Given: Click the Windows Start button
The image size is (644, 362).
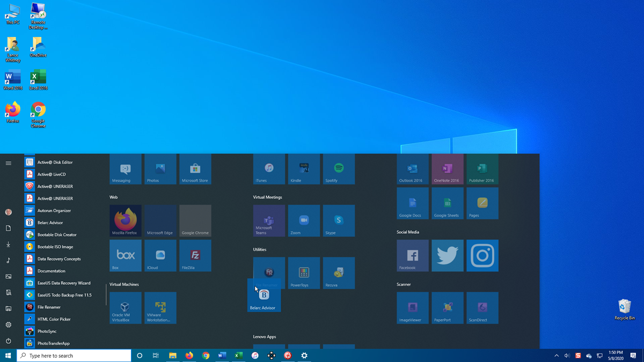Looking at the screenshot, I should coord(8,356).
